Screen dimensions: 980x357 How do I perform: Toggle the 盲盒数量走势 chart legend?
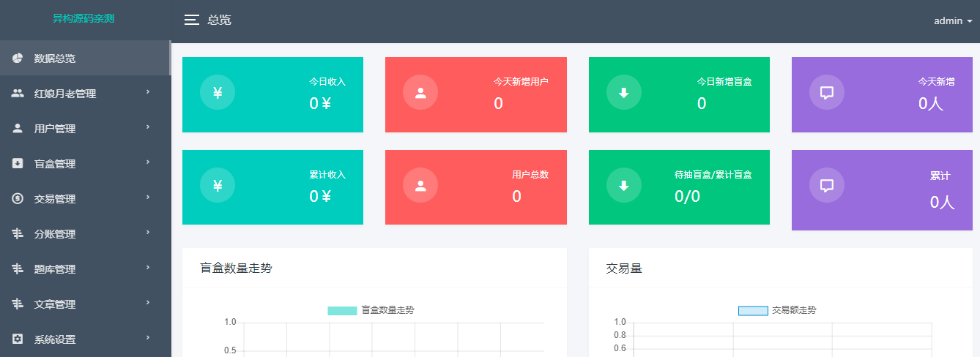[371, 310]
